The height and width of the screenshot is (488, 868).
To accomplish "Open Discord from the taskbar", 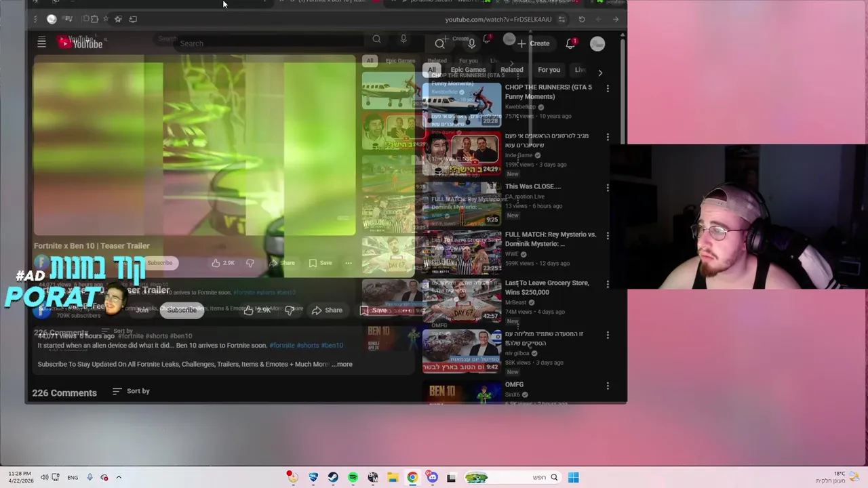I will pos(432,477).
